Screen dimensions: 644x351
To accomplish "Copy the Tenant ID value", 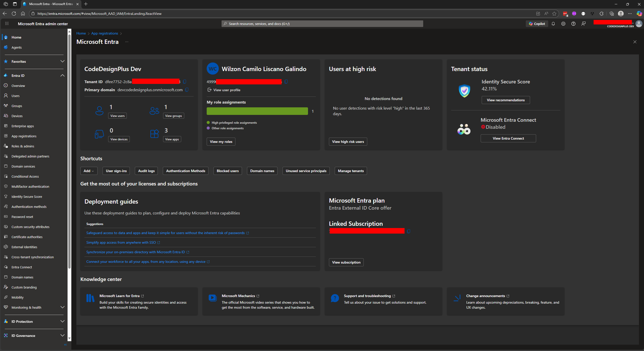I will click(x=185, y=82).
